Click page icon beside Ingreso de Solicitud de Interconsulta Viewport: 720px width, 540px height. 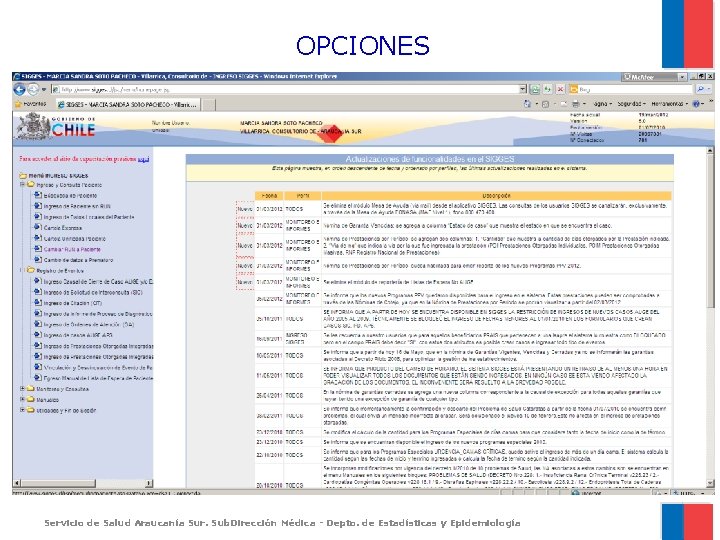38,292
